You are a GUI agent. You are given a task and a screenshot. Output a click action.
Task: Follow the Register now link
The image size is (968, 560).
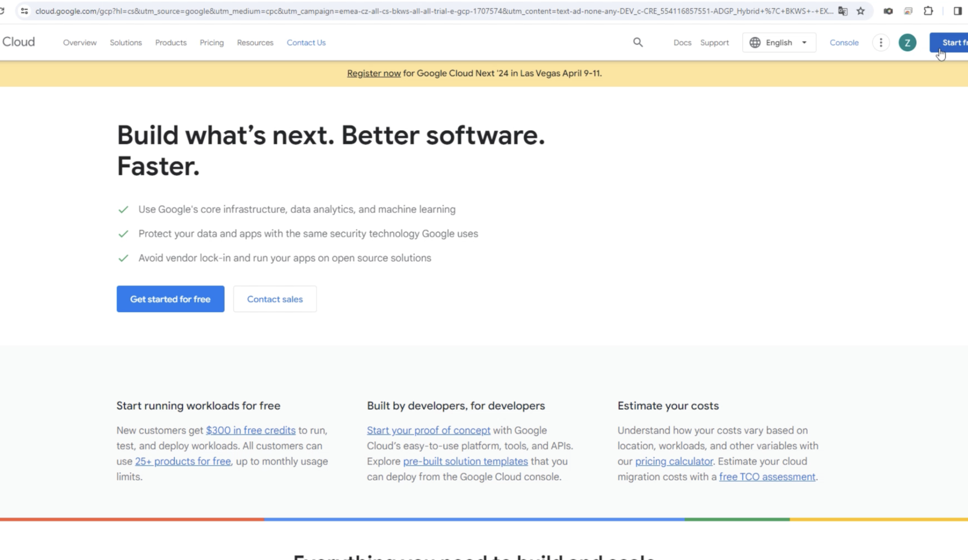pos(374,73)
